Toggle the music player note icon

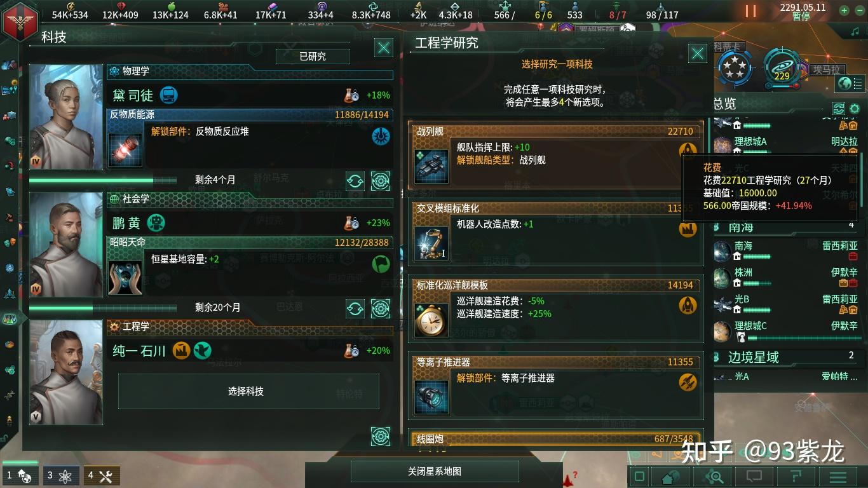point(855,31)
